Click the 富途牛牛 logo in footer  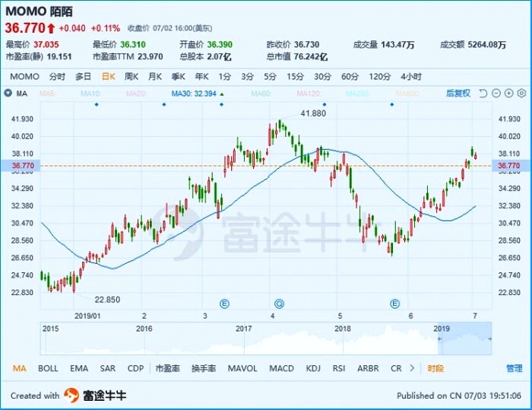[x=95, y=396]
